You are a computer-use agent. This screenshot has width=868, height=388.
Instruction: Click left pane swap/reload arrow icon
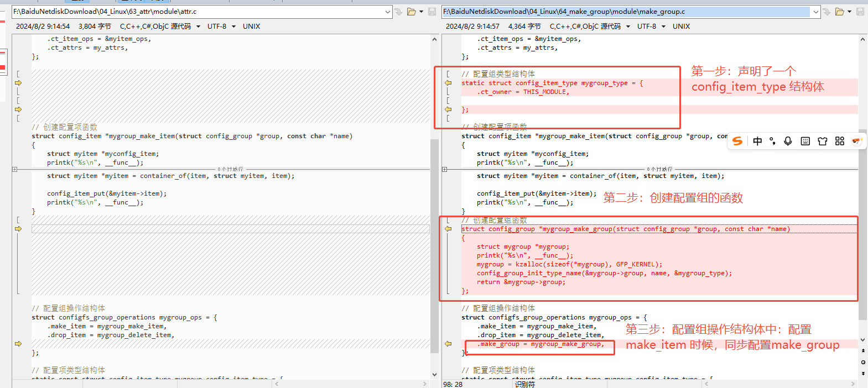398,12
